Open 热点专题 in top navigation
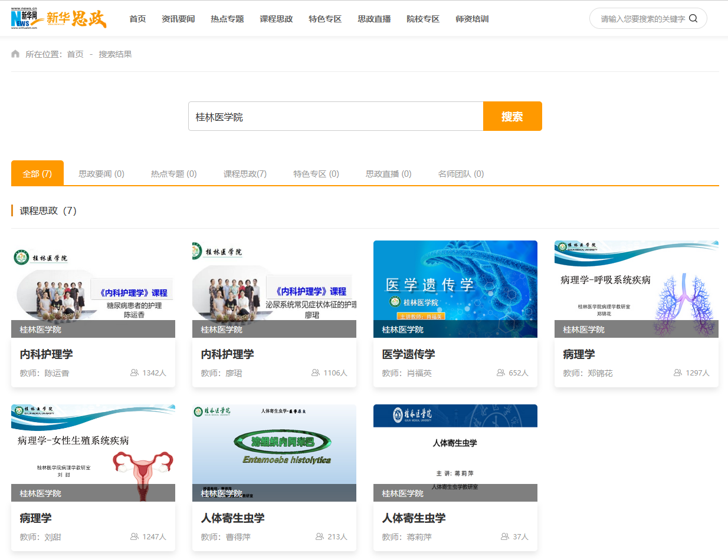 (x=227, y=19)
